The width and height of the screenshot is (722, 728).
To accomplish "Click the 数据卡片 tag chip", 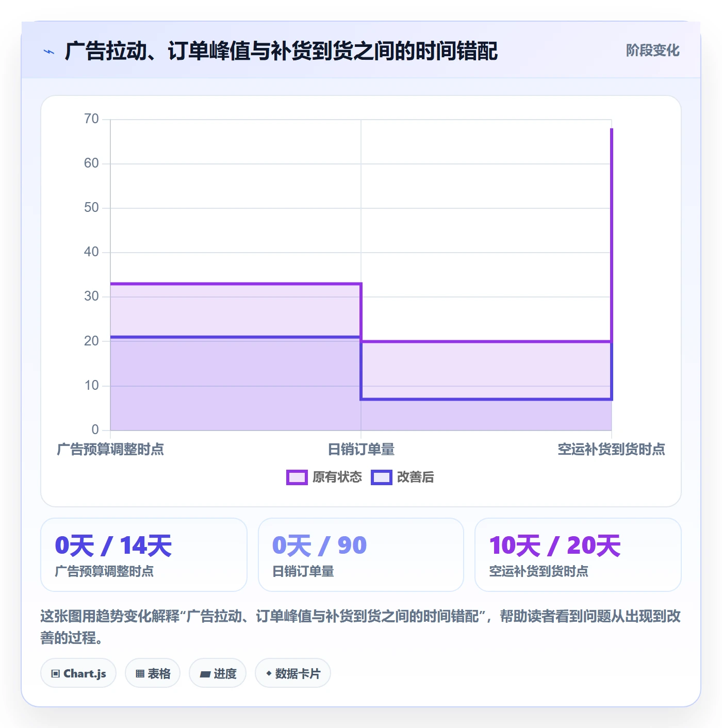I will tap(293, 673).
